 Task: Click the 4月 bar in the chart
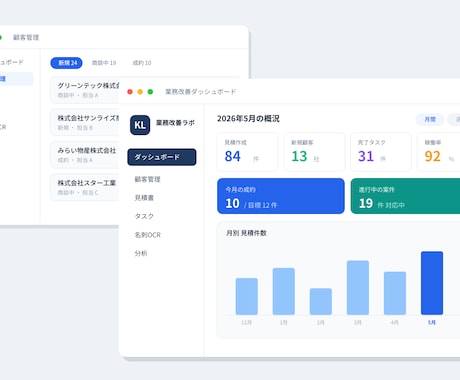(x=395, y=293)
